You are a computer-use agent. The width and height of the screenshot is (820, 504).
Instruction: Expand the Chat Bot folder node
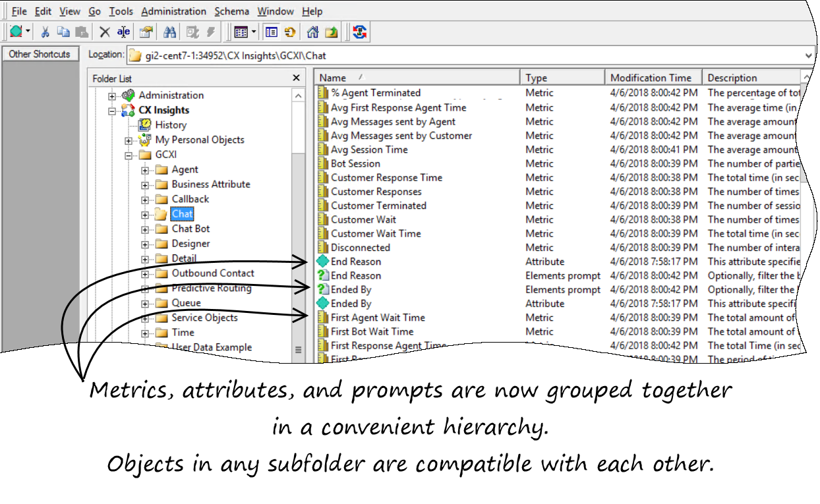tap(145, 229)
